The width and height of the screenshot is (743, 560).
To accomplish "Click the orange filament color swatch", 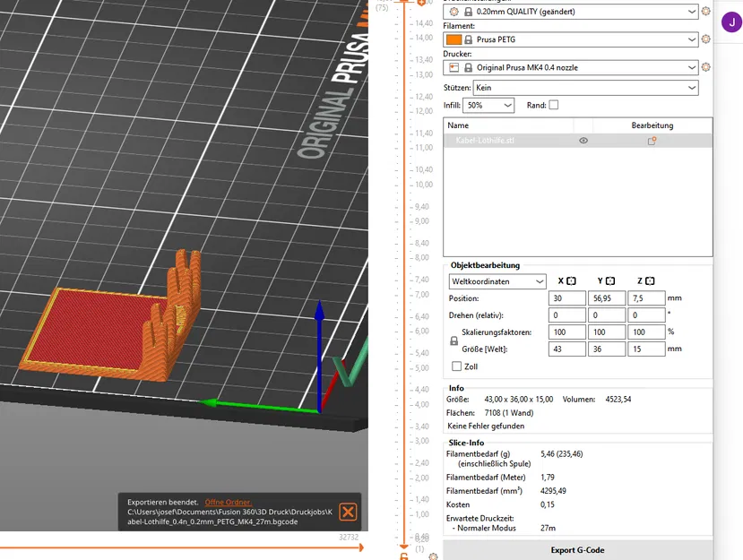I will (454, 39).
